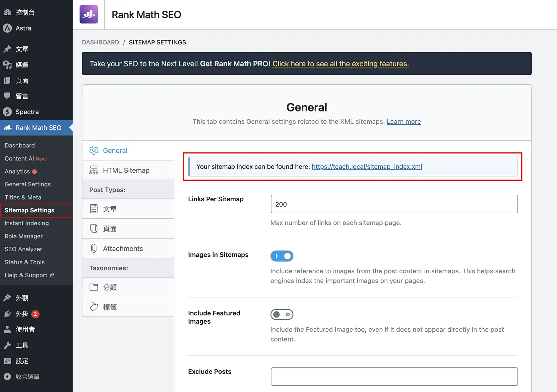The width and height of the screenshot is (557, 392).
Task: Click the 文章 pushpin icon in sidebar
Action: point(7,49)
